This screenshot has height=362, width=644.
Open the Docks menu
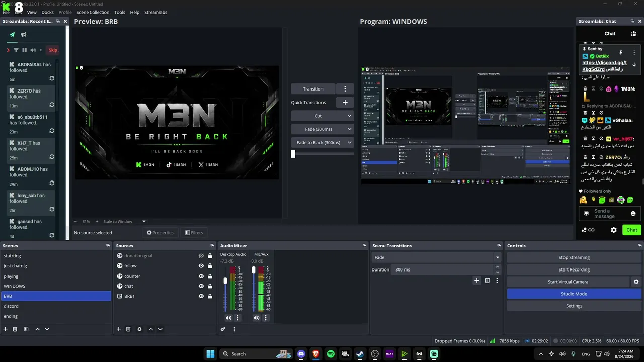pos(47,12)
